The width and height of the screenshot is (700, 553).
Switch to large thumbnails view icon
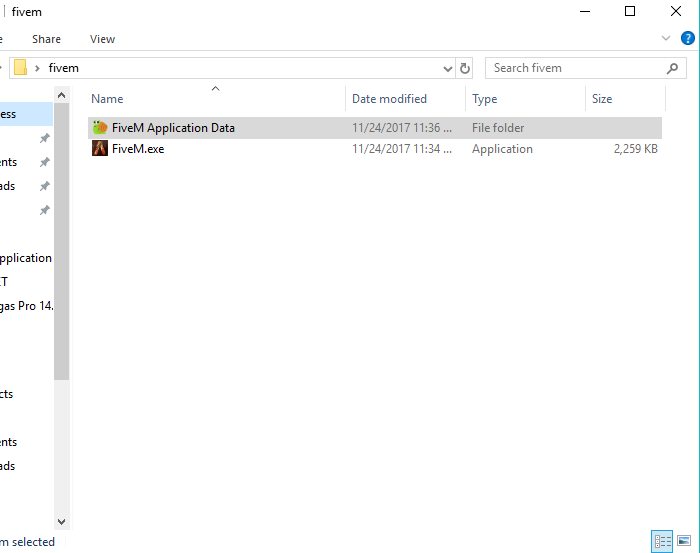[x=684, y=541]
